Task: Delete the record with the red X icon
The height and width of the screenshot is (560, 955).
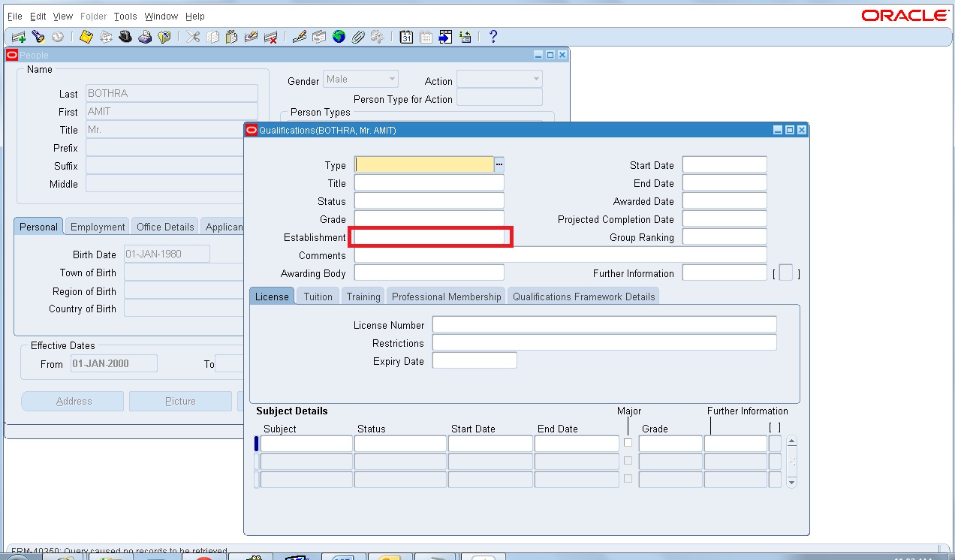Action: [272, 36]
